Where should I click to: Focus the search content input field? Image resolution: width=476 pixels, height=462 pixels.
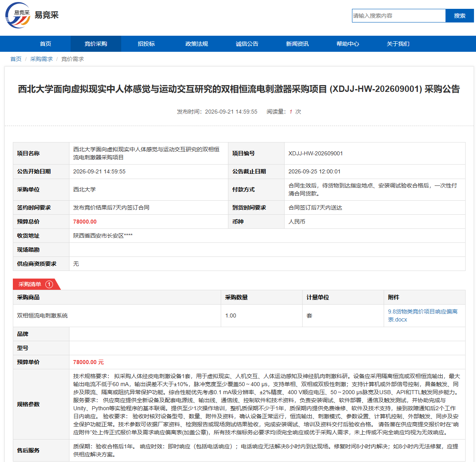[399, 16]
